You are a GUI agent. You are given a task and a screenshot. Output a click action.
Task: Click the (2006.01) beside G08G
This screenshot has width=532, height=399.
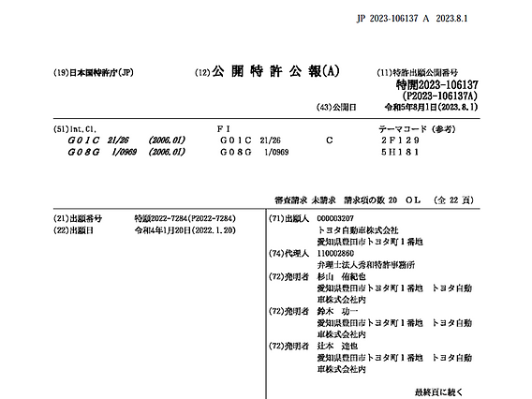coord(167,152)
